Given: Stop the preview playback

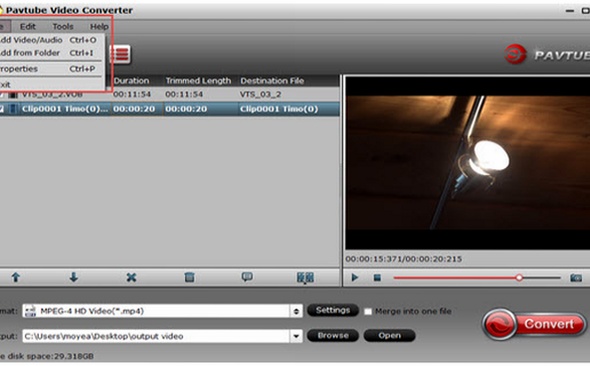Looking at the screenshot, I should (377, 278).
